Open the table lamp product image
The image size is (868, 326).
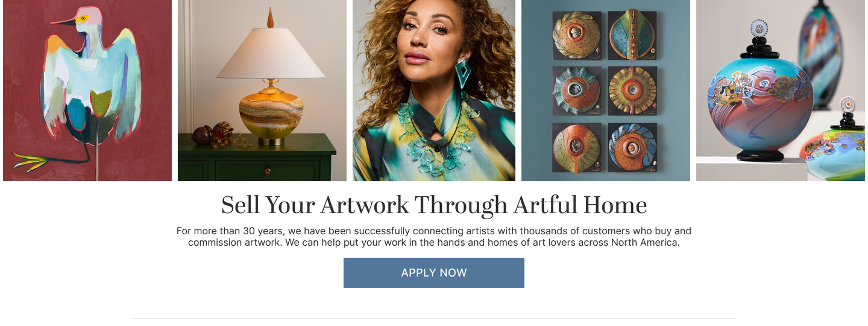[x=262, y=91]
